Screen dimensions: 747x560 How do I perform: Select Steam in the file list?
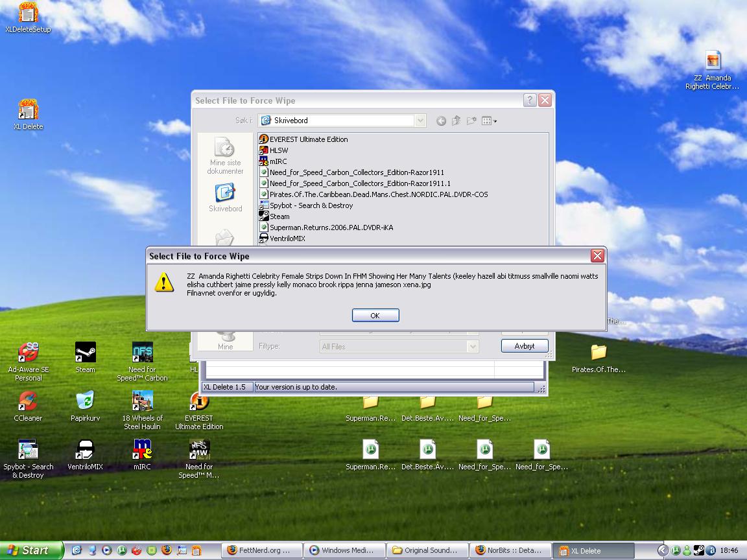(x=274, y=216)
